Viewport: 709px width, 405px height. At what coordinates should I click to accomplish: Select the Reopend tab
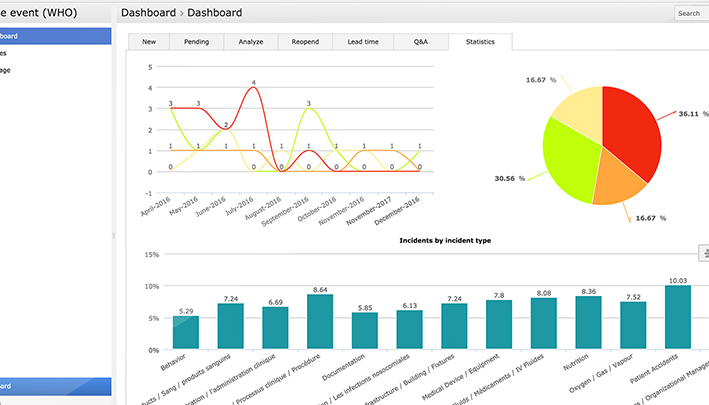[x=305, y=42]
